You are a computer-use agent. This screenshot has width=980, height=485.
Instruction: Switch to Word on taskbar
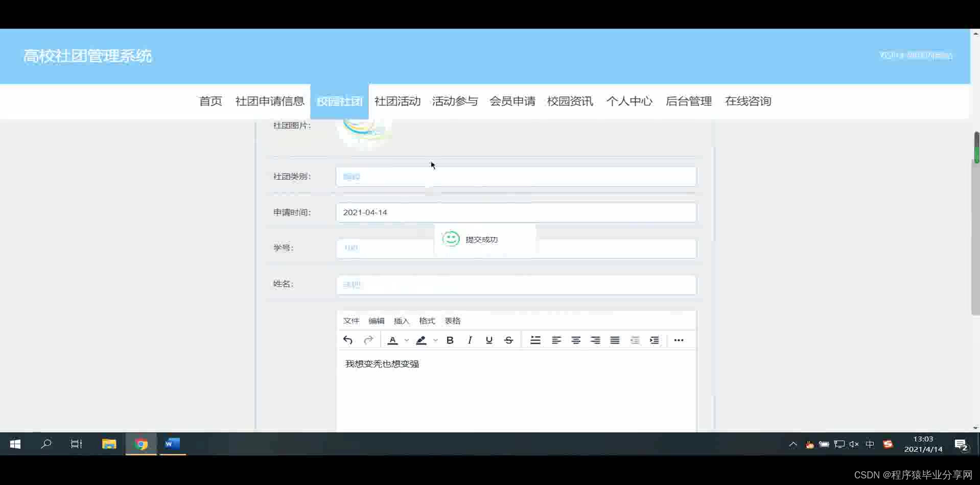(172, 444)
